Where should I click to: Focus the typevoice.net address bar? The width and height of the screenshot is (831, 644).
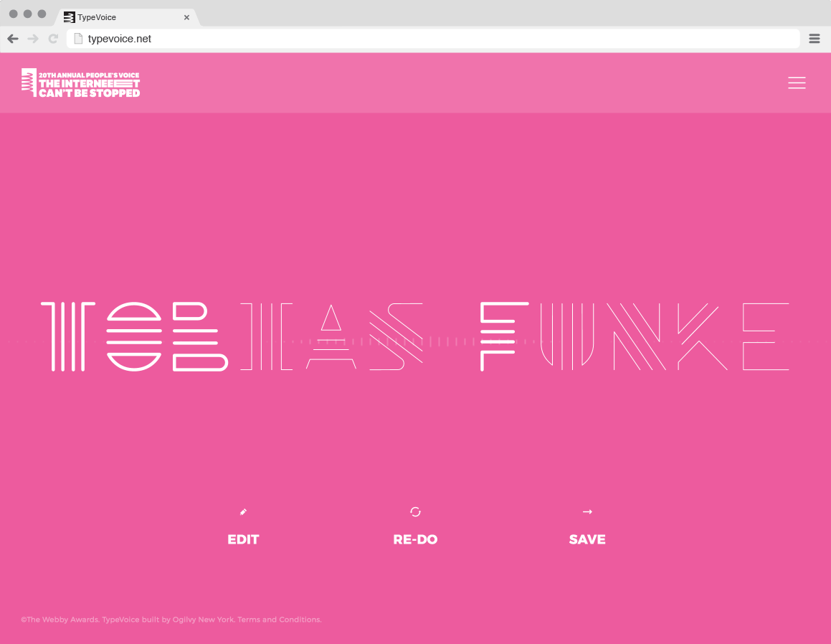pyautogui.click(x=430, y=39)
